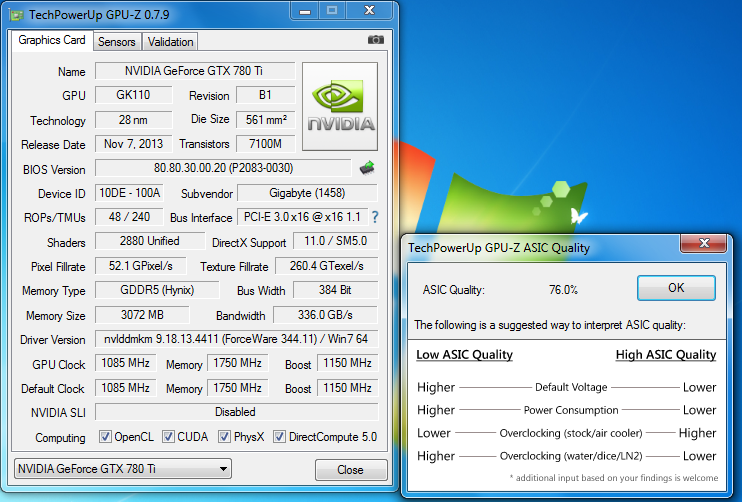Take a screenshot with the camera icon
This screenshot has height=502, width=742.
[x=376, y=40]
